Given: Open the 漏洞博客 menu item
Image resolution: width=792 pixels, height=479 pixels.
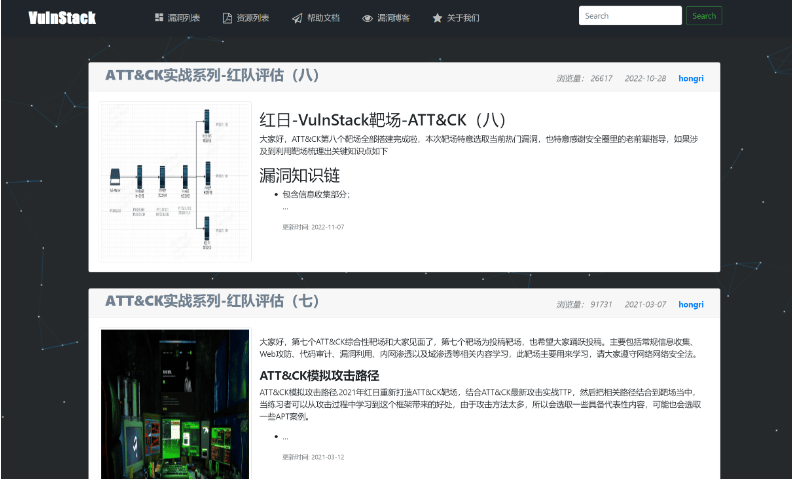Looking at the screenshot, I should (393, 18).
